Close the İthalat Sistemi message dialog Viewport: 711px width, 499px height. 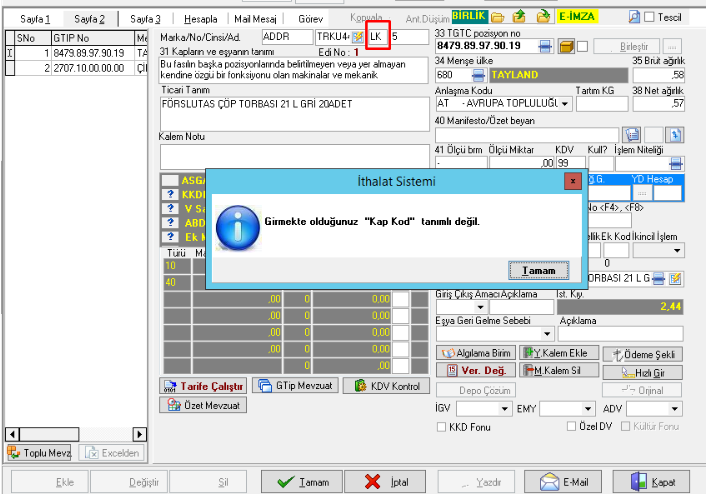click(572, 181)
